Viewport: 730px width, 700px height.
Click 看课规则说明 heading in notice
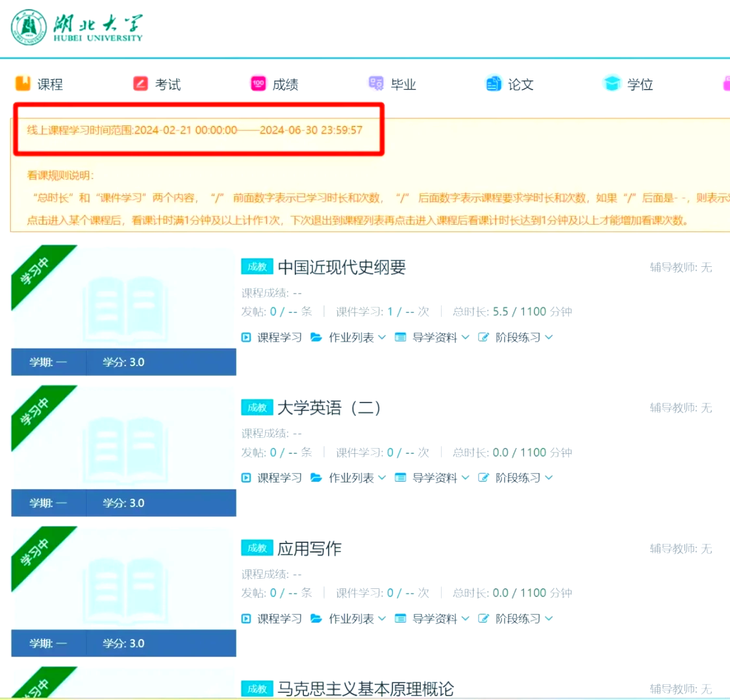pos(60,175)
